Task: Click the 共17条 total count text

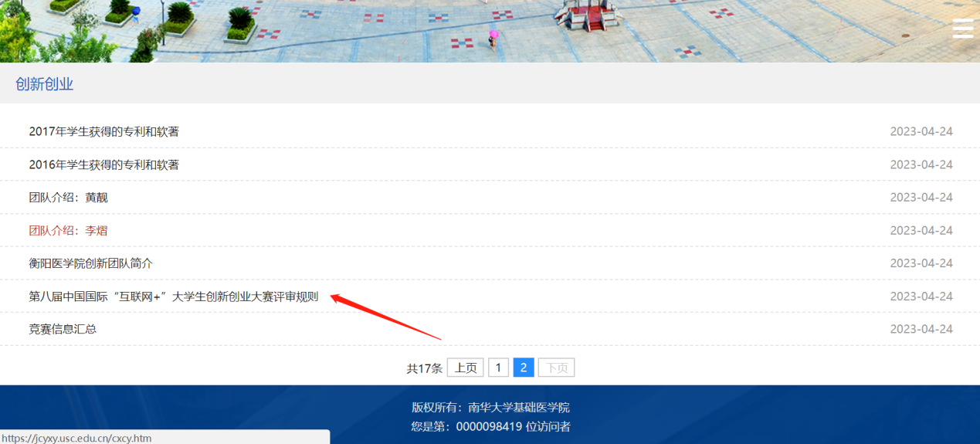Action: [x=424, y=368]
